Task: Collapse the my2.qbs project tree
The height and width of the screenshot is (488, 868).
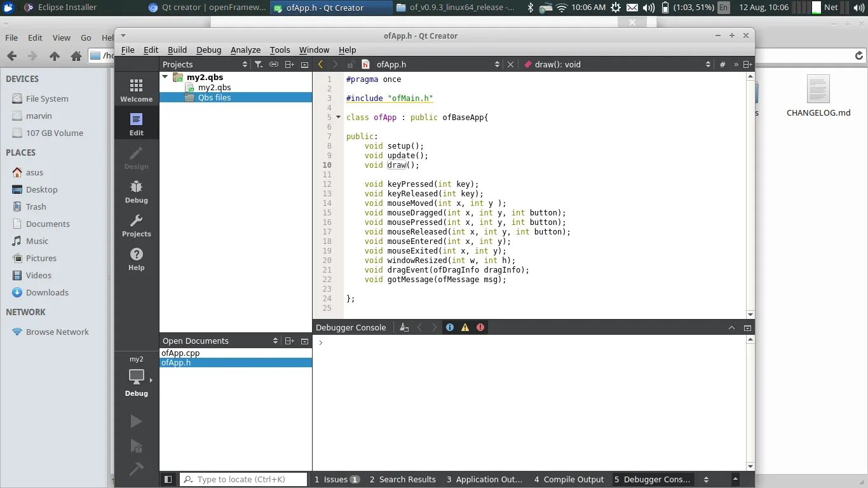Action: 165,77
